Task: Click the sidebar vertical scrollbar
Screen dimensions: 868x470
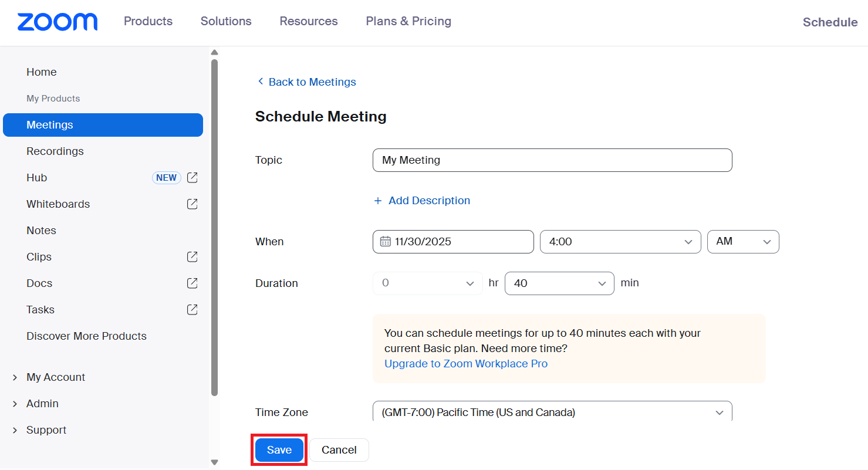Action: (214, 228)
